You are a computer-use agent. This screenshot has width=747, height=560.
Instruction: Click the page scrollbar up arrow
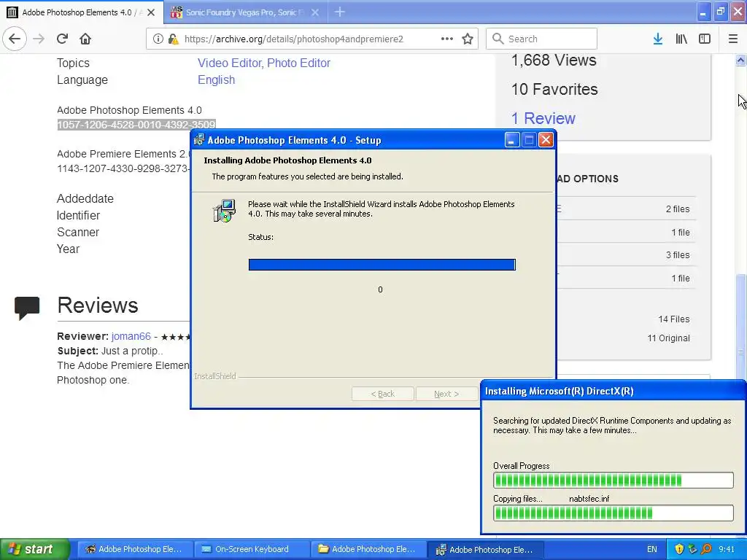pos(741,60)
